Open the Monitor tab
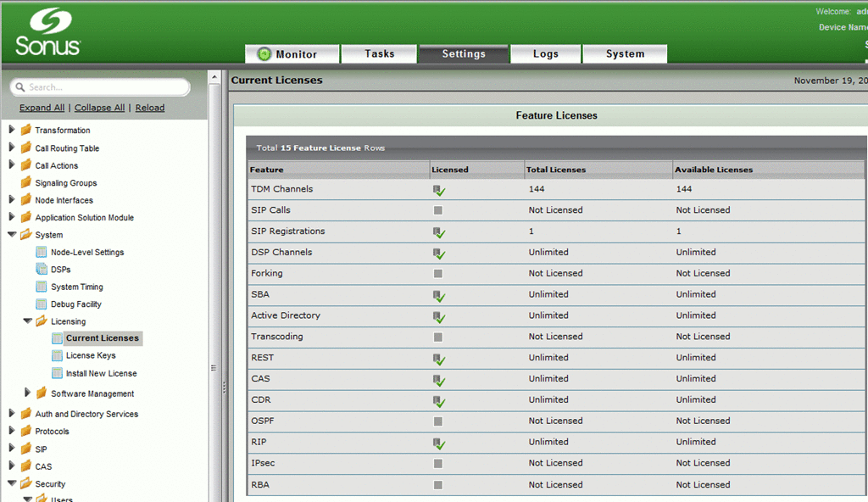Viewport: 868px width, 502px height. pos(292,54)
